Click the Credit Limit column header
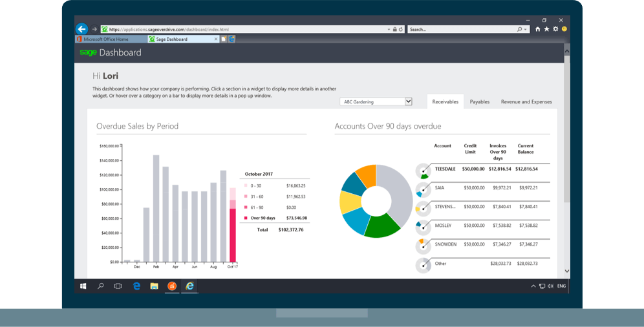 coord(470,149)
